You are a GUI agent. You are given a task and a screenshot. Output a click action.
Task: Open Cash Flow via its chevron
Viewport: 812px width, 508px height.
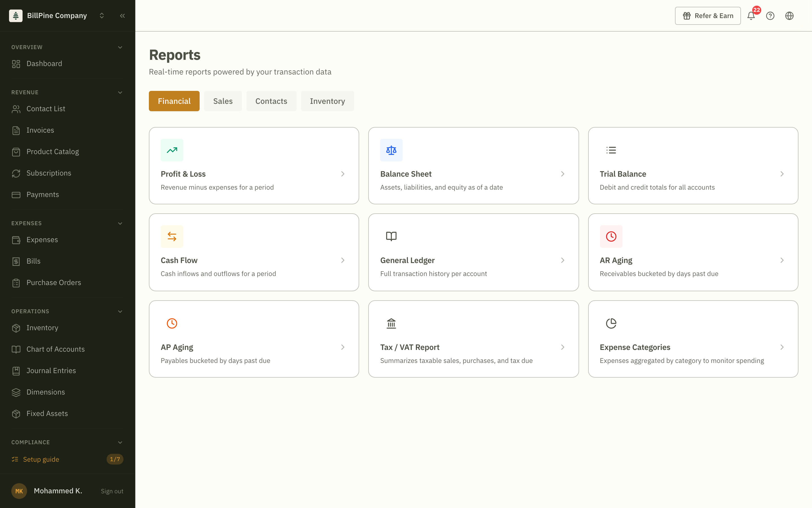[x=343, y=260]
